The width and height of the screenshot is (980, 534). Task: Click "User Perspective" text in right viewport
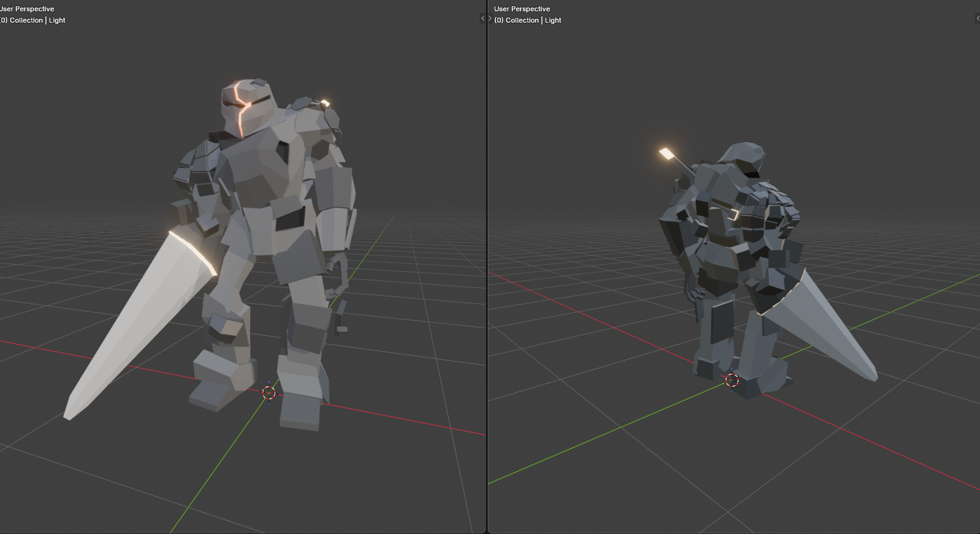tap(522, 9)
